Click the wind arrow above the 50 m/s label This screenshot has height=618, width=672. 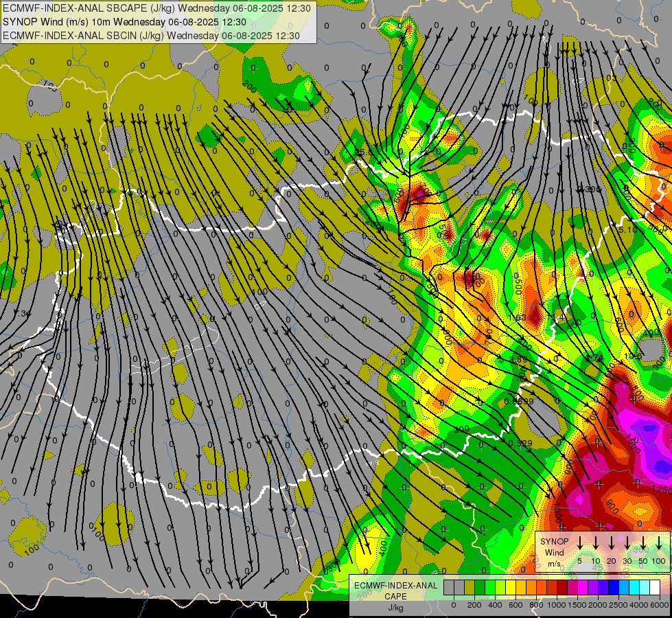coord(643,542)
